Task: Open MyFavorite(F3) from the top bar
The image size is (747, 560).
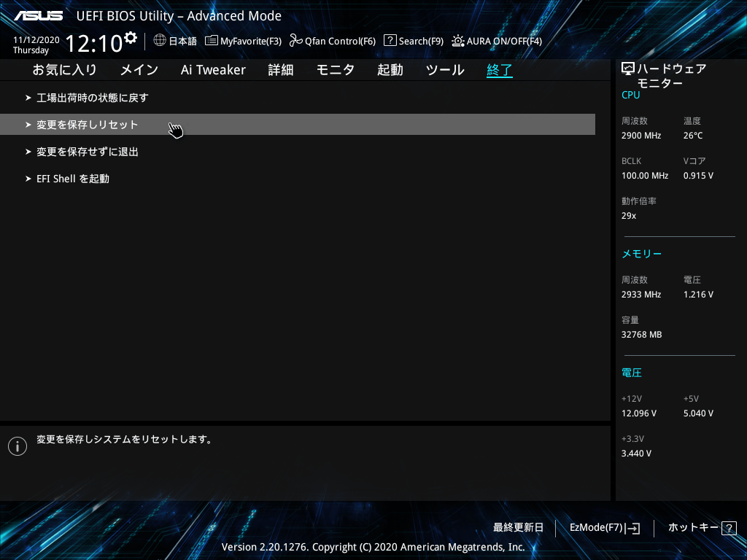Action: click(x=243, y=41)
